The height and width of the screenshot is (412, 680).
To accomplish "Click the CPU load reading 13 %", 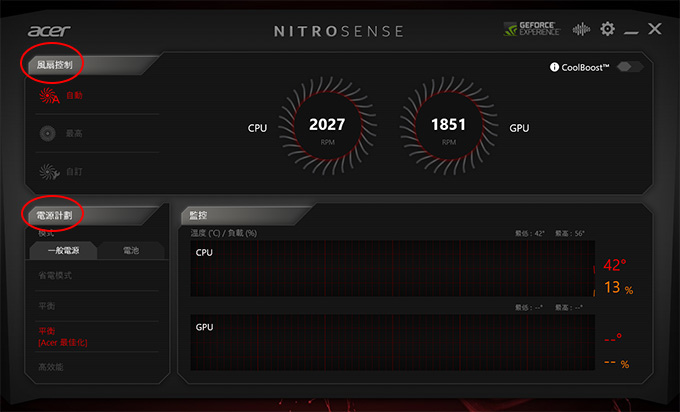I will click(618, 288).
